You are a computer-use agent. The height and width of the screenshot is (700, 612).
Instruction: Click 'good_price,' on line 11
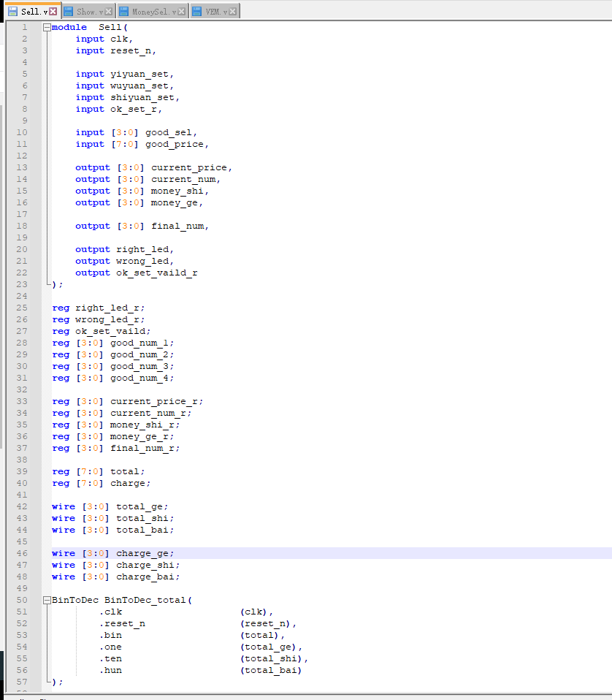coord(177,144)
